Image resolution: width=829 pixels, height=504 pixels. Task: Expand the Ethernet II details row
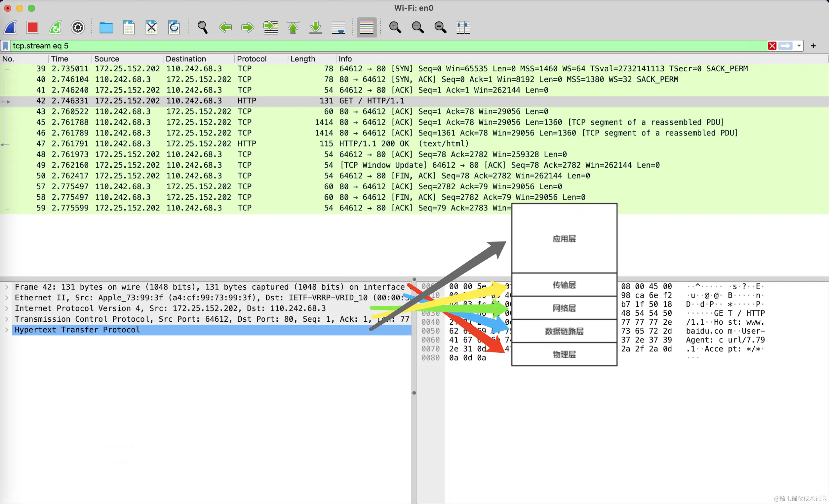point(7,298)
